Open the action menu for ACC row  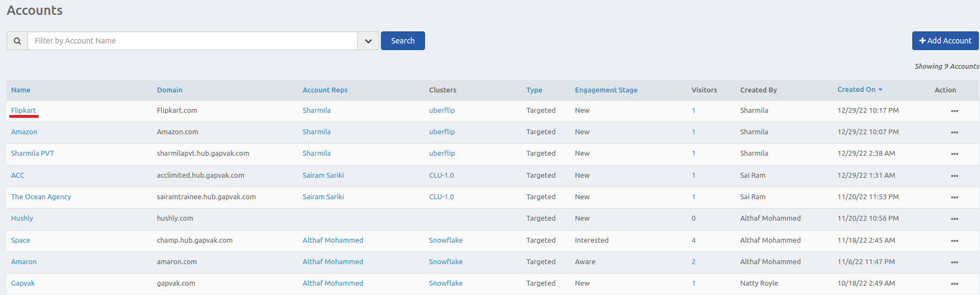(954, 176)
